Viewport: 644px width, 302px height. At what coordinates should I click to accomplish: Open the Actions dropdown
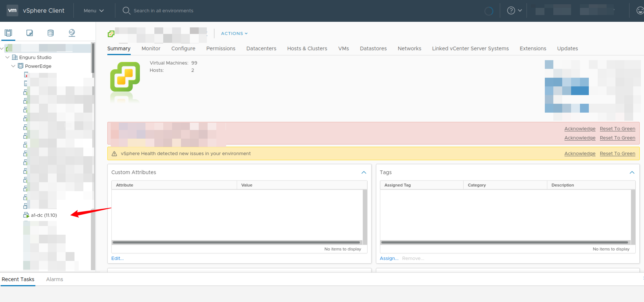tap(234, 34)
